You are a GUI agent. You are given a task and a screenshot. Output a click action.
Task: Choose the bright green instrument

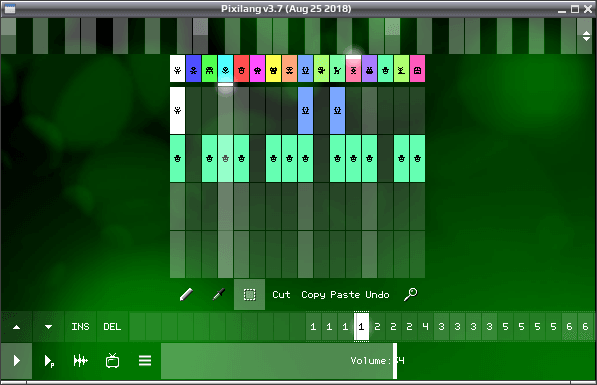[209, 69]
